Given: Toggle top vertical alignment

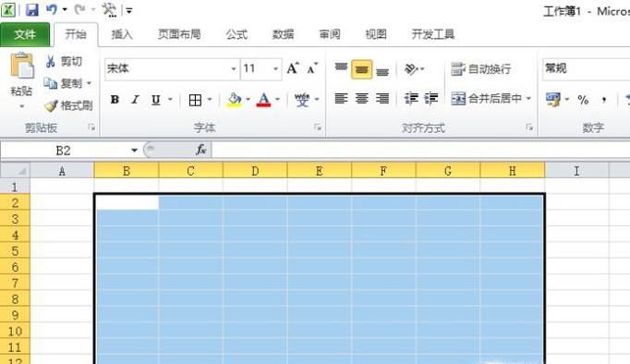Looking at the screenshot, I should pos(341,68).
